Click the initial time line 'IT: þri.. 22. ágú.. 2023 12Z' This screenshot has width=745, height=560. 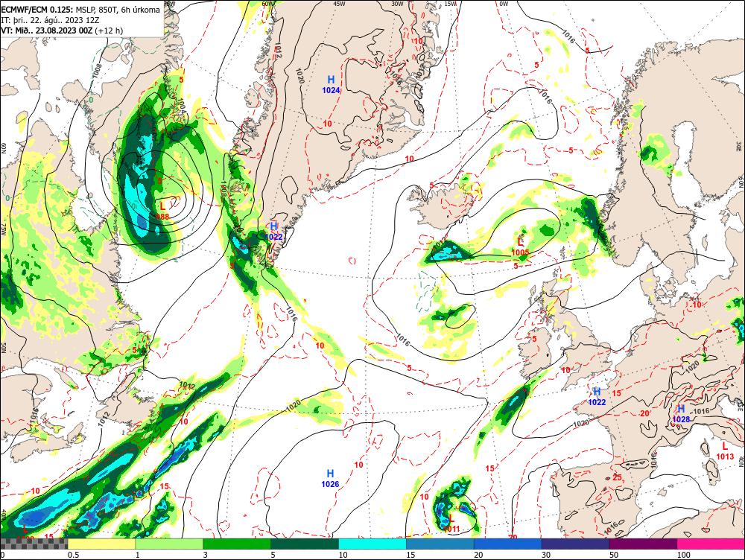pos(51,20)
